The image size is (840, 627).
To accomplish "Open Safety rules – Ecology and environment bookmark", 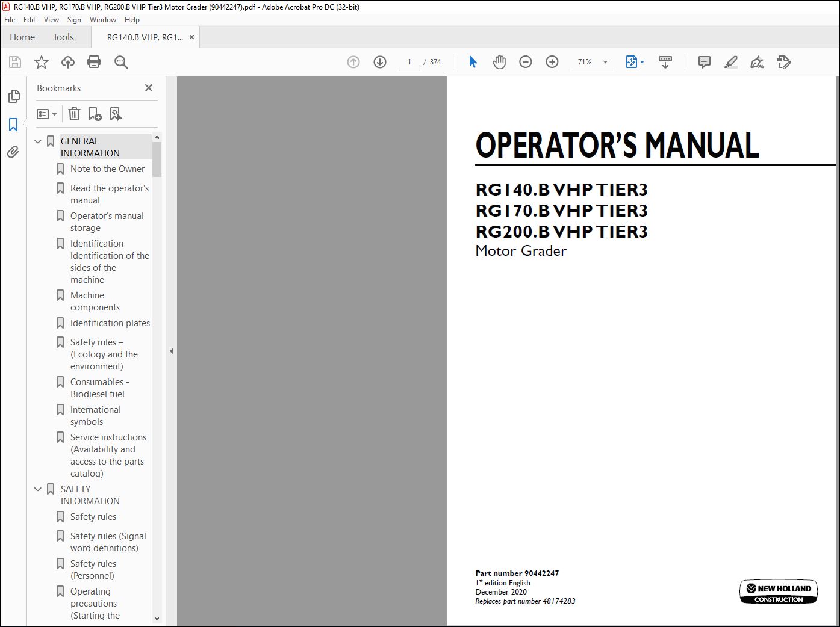I will tap(104, 354).
